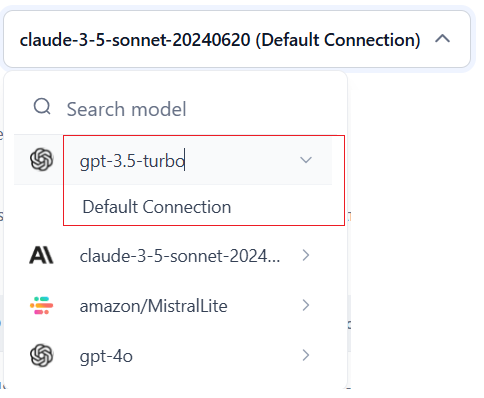The image size is (484, 398).
Task: Select gpt-4o from the model list
Action: pyautogui.click(x=106, y=356)
